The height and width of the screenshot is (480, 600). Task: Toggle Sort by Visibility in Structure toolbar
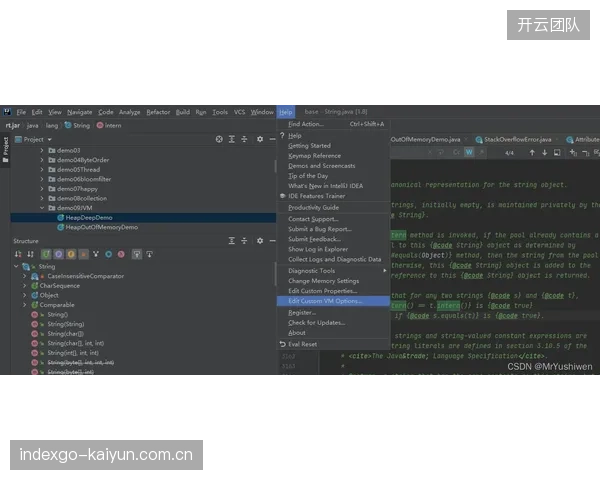click(x=18, y=254)
